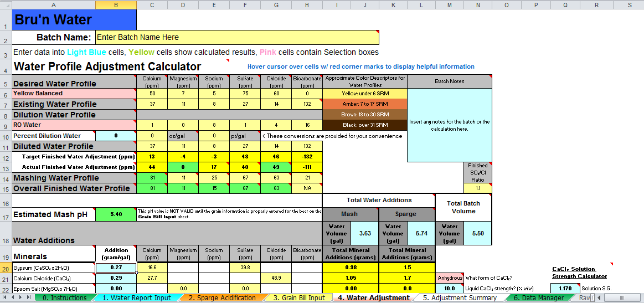Switch to 6. Data Manager tab

[x=538, y=297]
